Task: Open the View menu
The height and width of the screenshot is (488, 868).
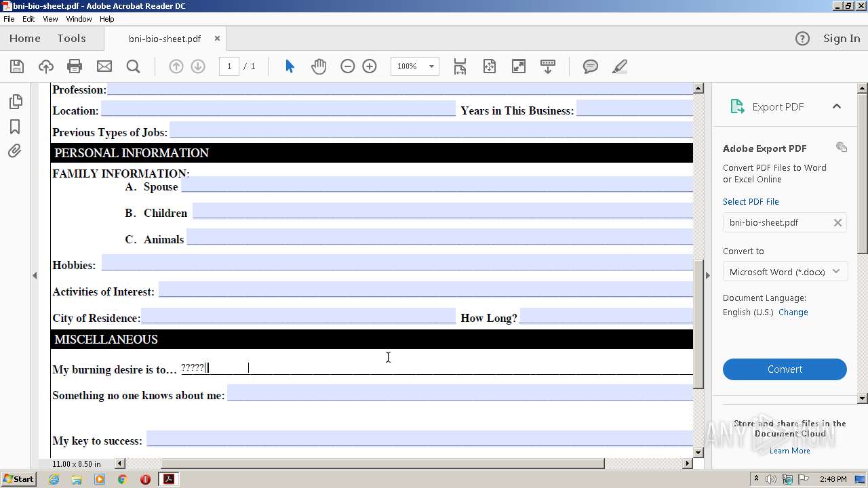Action: [x=50, y=19]
